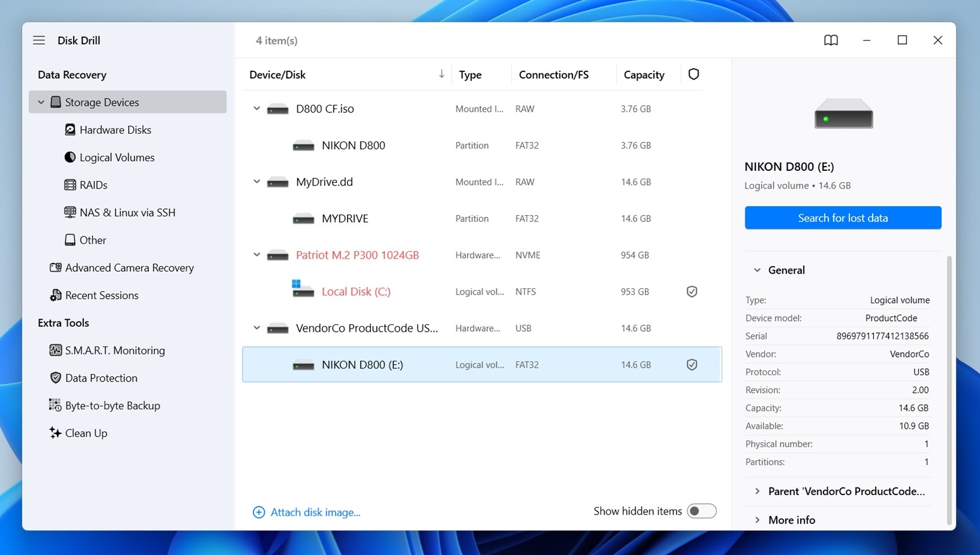
Task: Sort by the Capacity column header
Action: coord(644,74)
